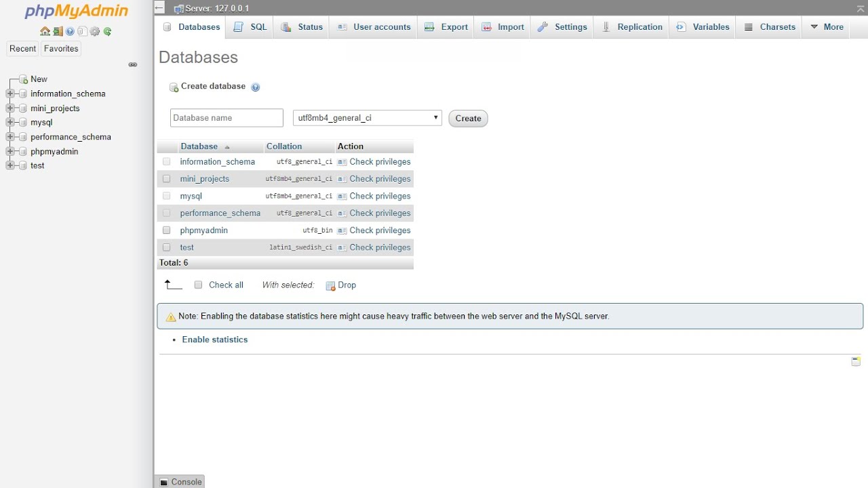
Task: Click New in the navigation tree
Action: 39,79
